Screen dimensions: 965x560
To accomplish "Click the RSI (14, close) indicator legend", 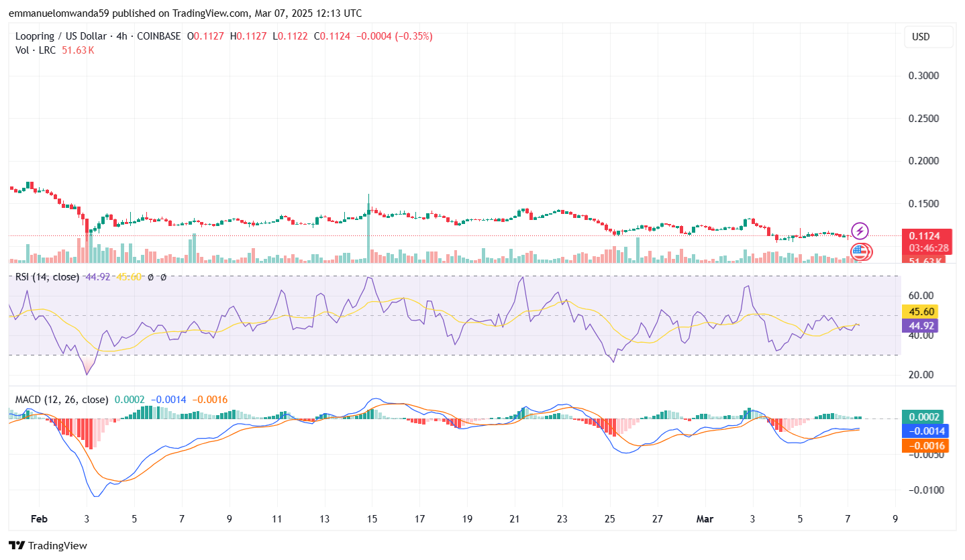I will pyautogui.click(x=47, y=276).
